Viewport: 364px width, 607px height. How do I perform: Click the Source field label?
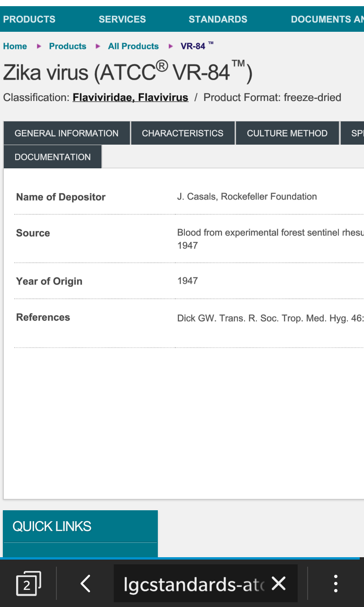click(33, 233)
